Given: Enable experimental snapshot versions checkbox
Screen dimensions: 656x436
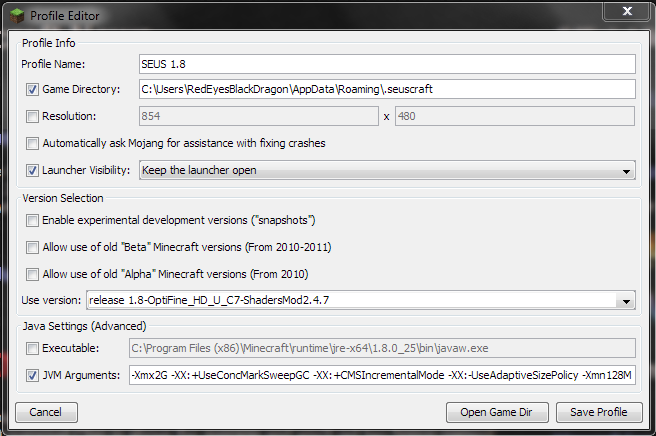Looking at the screenshot, I should 32,221.
